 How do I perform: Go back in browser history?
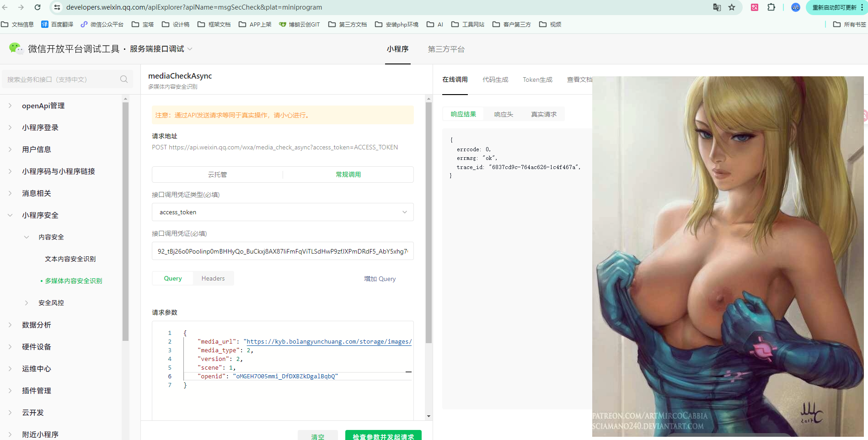point(5,7)
